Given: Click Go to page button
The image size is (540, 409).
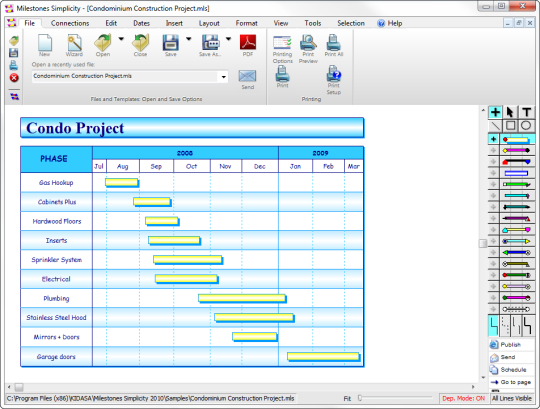Looking at the screenshot, I should pyautogui.click(x=511, y=382).
